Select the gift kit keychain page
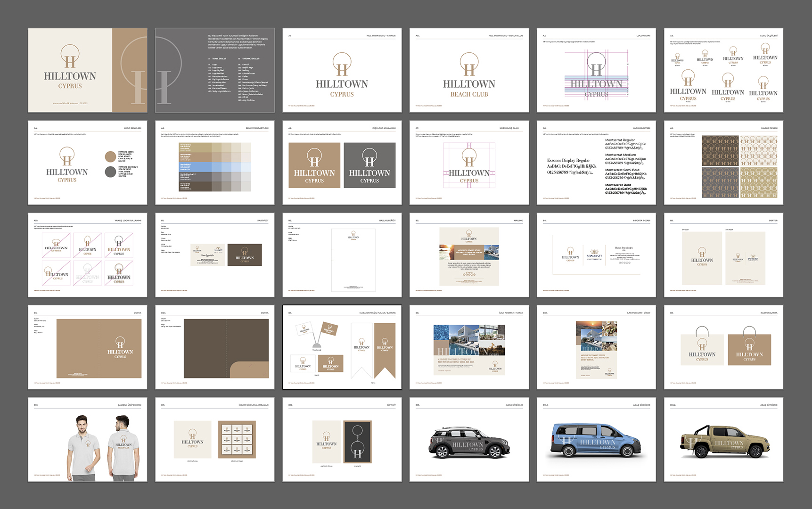This screenshot has width=812, height=509. [x=342, y=439]
